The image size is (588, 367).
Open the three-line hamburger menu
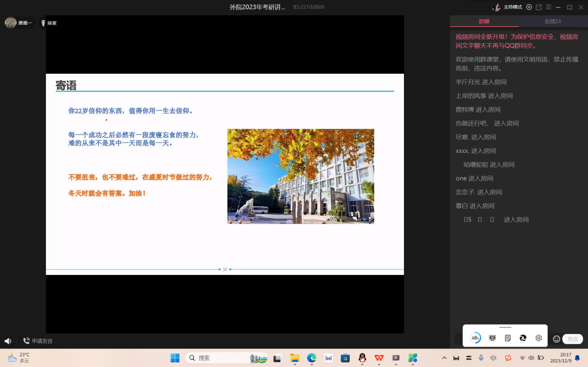(549, 7)
